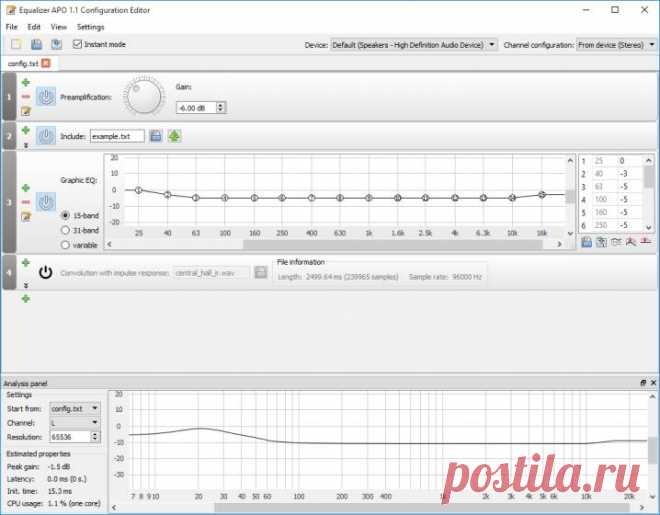Edit the Preamplification filter as text
This screenshot has height=515, width=660.
(26, 111)
